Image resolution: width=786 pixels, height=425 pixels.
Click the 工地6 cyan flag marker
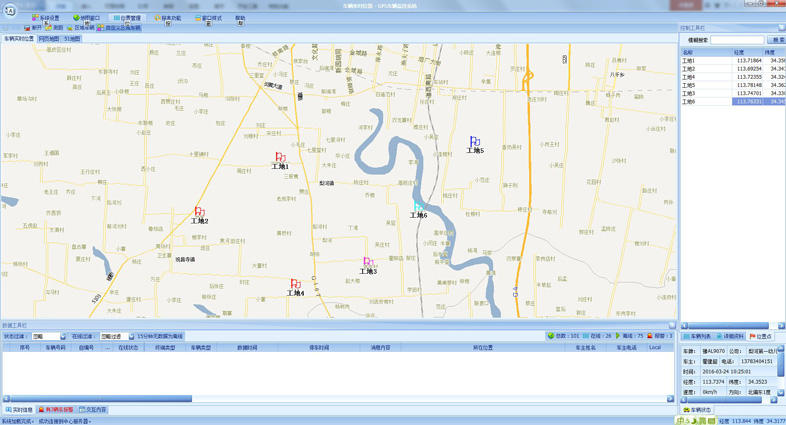[x=418, y=207]
